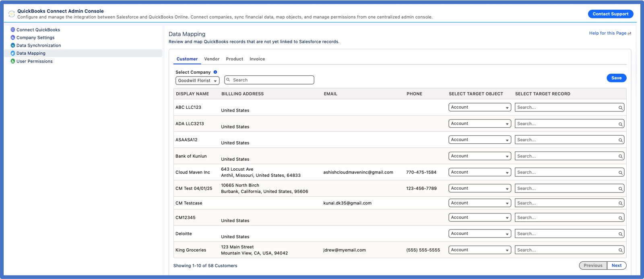644x279 pixels.
Task: Switch to the Customer tab
Action: [x=187, y=59]
